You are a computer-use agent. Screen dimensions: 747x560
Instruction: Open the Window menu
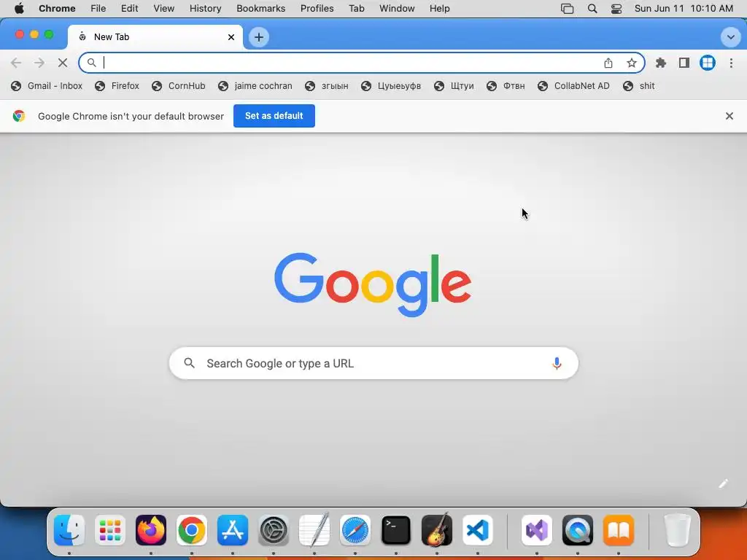click(397, 9)
